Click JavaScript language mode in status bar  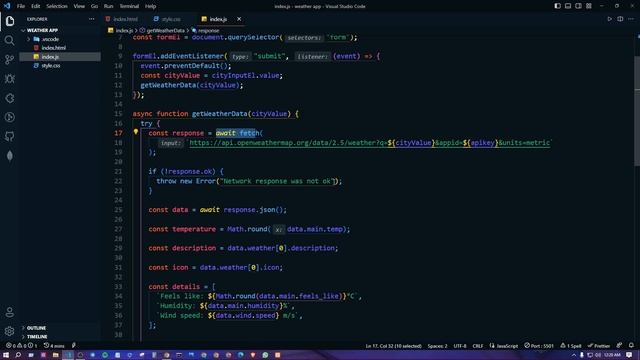[504, 346]
